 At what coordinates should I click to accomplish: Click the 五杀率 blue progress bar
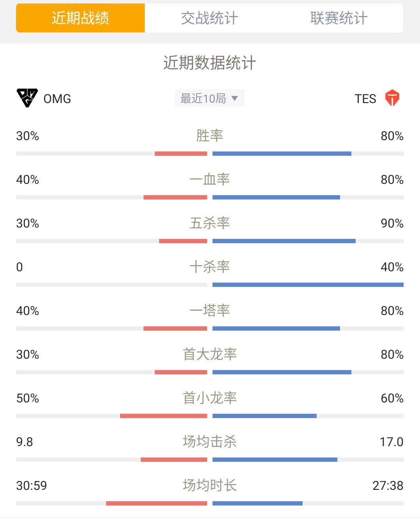click(x=284, y=241)
